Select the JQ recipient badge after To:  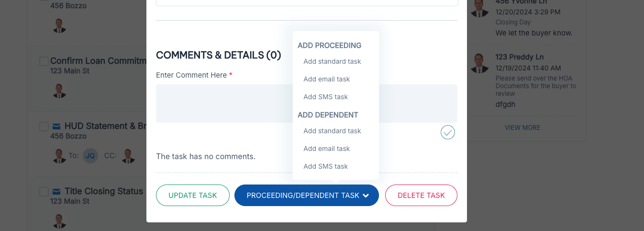click(x=90, y=156)
